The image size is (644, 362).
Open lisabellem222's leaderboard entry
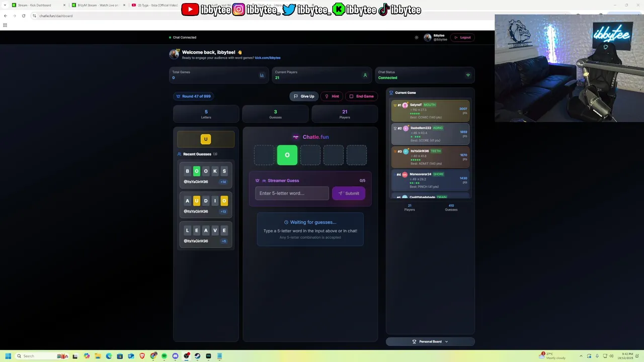click(x=430, y=134)
